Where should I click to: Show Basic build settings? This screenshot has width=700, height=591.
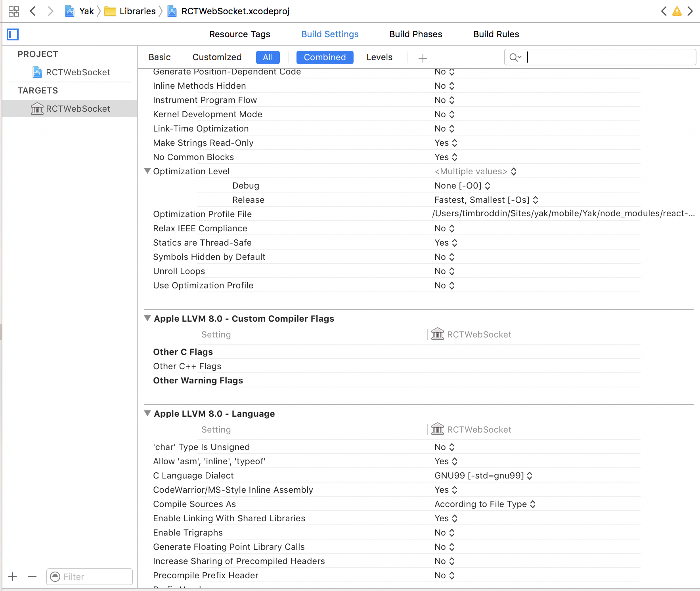(160, 57)
